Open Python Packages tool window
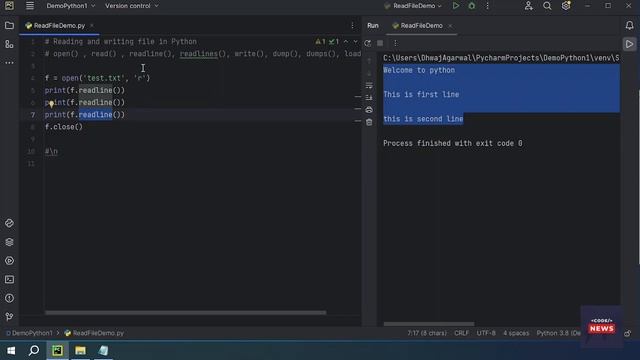The image size is (640, 360). pos(9,223)
